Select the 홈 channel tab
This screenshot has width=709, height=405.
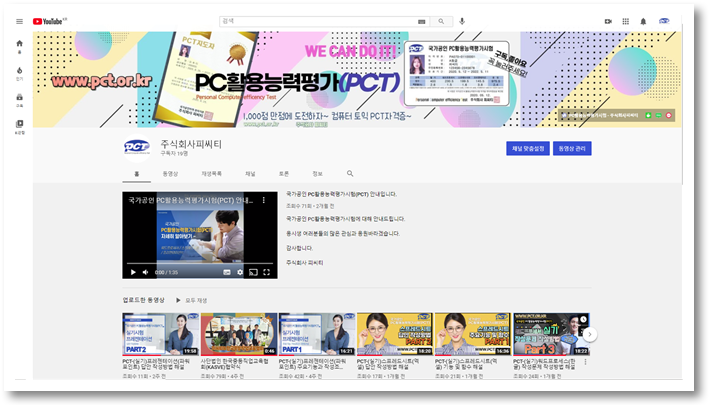(137, 174)
